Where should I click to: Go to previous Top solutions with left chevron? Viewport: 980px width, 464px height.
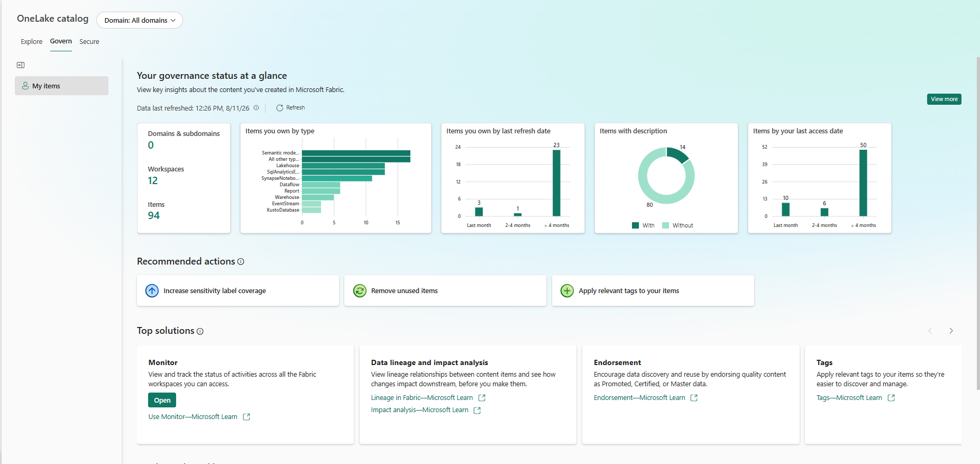click(930, 331)
